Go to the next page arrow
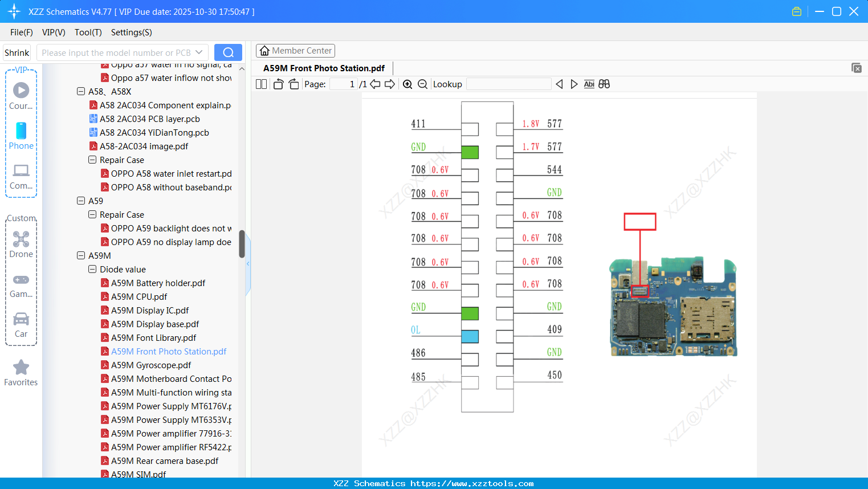This screenshot has height=489, width=868. (390, 84)
